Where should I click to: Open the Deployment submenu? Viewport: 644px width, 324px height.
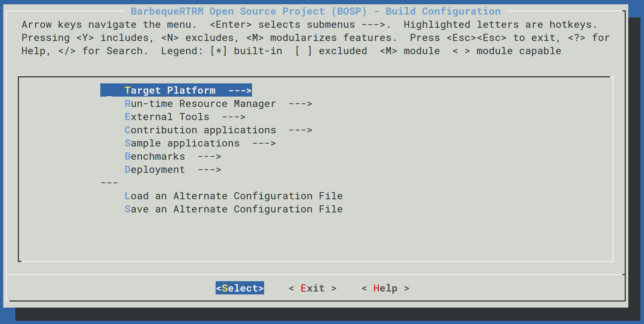point(173,170)
